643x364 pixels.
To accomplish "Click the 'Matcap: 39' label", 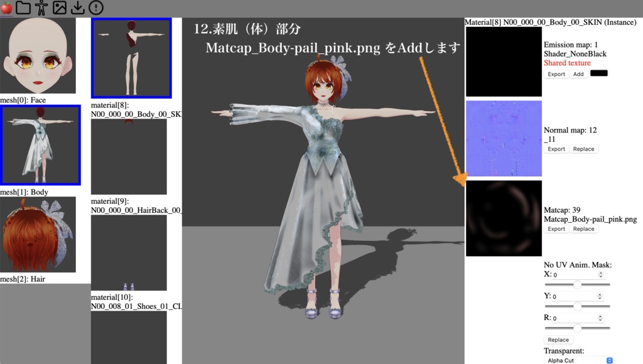I will pos(562,210).
